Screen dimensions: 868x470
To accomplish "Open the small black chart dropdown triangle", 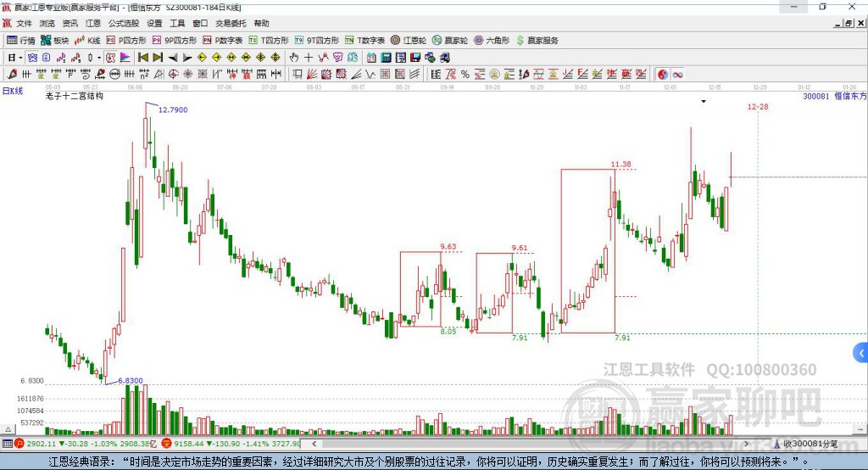I will pyautogui.click(x=704, y=102).
